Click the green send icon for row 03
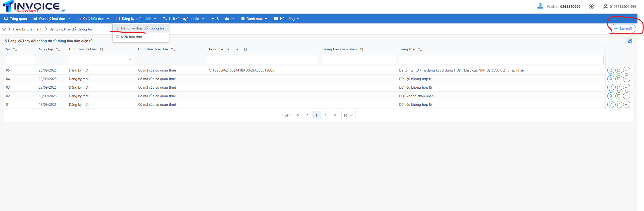The height and width of the screenshot is (211, 644). (619, 87)
